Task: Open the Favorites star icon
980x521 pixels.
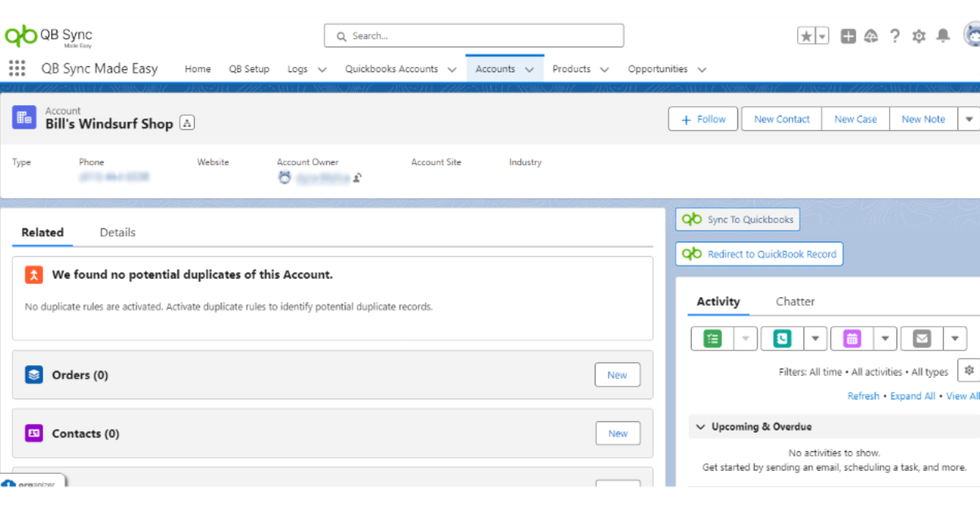Action: 806,36
